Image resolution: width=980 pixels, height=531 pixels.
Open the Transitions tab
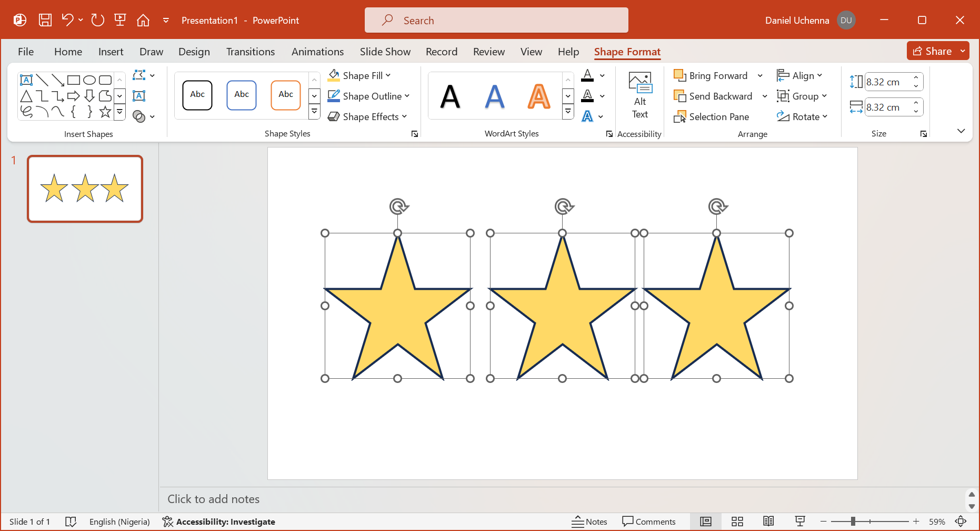point(251,52)
